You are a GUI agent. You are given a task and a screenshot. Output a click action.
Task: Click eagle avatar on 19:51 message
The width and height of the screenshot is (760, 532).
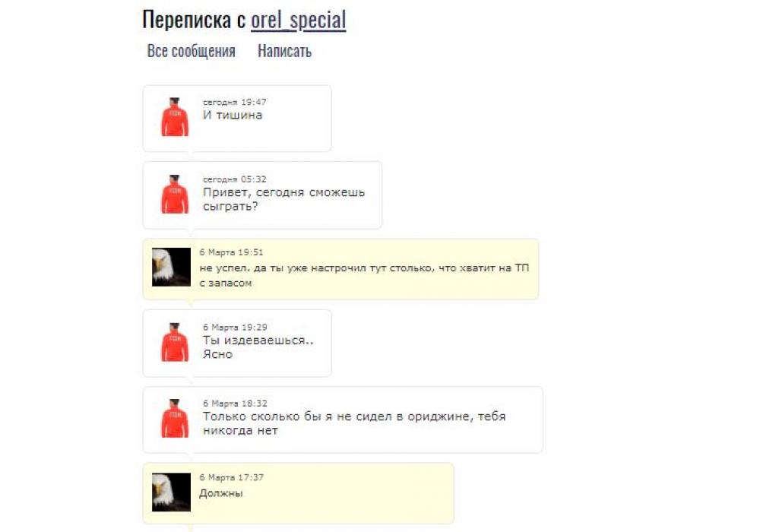tap(171, 267)
